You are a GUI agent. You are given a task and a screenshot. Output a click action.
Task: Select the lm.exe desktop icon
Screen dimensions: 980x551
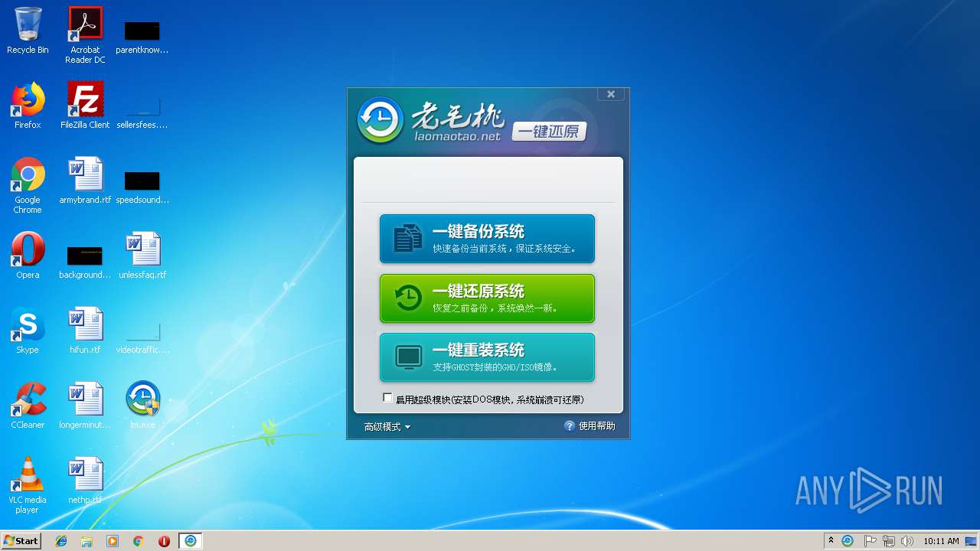click(x=142, y=405)
